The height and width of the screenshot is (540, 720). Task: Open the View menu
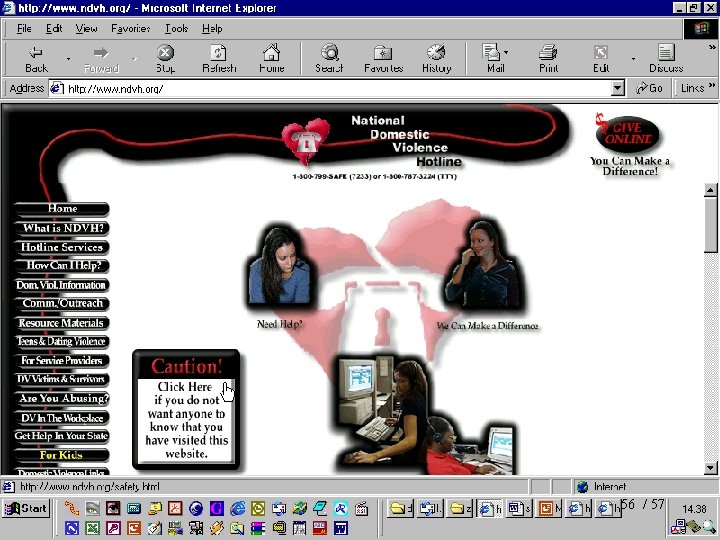(86, 28)
